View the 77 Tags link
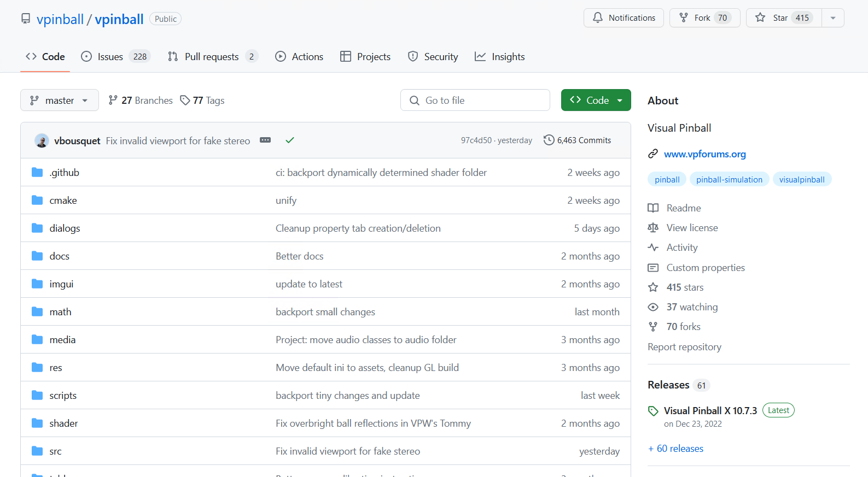868x477 pixels. pyautogui.click(x=202, y=101)
